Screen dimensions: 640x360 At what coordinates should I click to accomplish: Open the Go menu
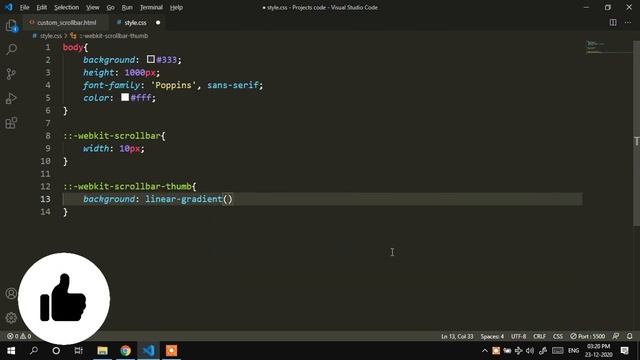coord(111,7)
